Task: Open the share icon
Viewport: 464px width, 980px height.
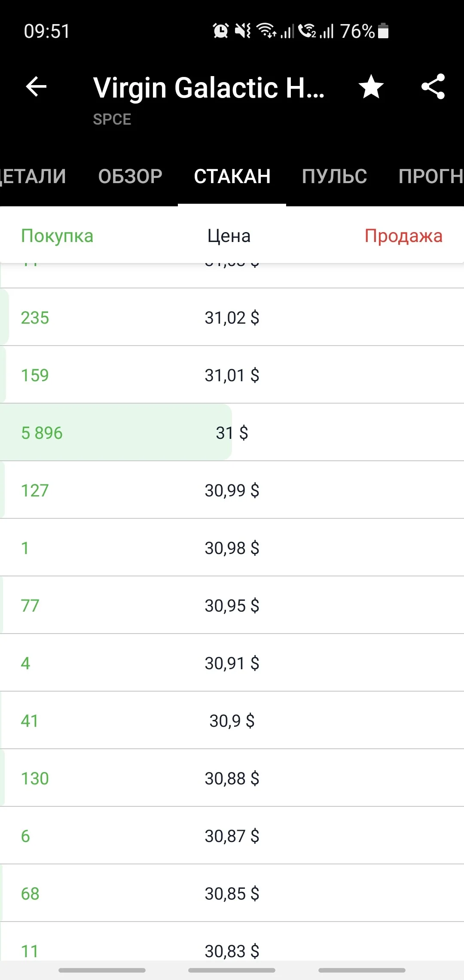Action: coord(433,87)
